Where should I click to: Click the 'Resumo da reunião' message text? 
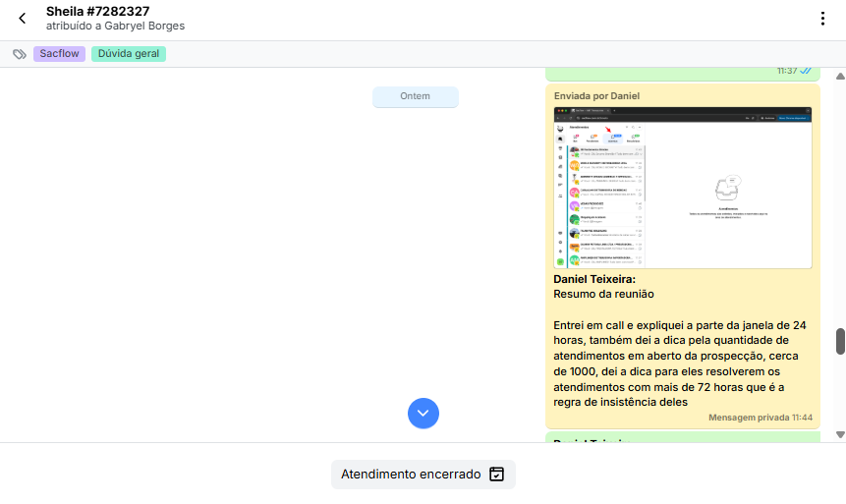click(603, 294)
